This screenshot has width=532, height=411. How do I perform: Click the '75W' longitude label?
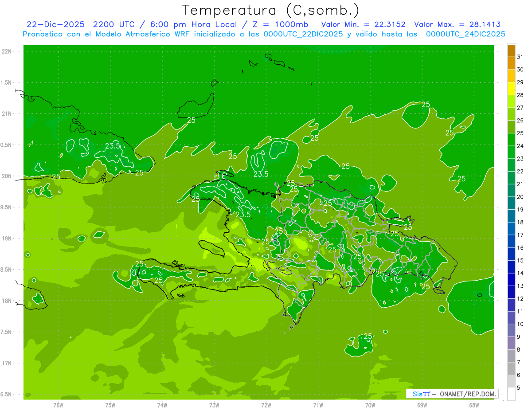pyautogui.click(x=110, y=405)
